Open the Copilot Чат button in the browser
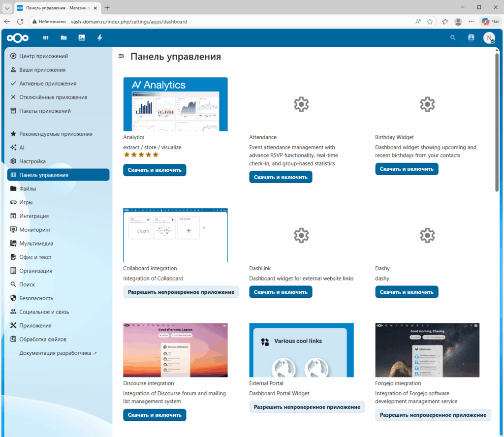 [x=491, y=22]
